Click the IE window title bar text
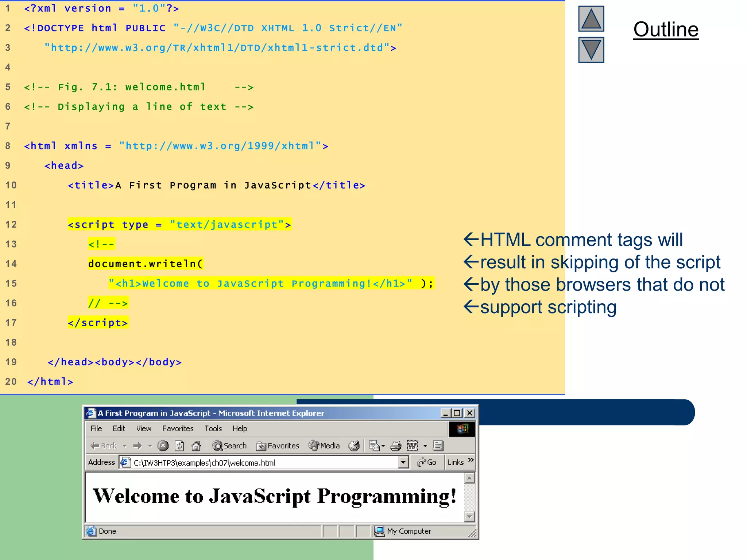The image size is (747, 560). click(x=211, y=413)
